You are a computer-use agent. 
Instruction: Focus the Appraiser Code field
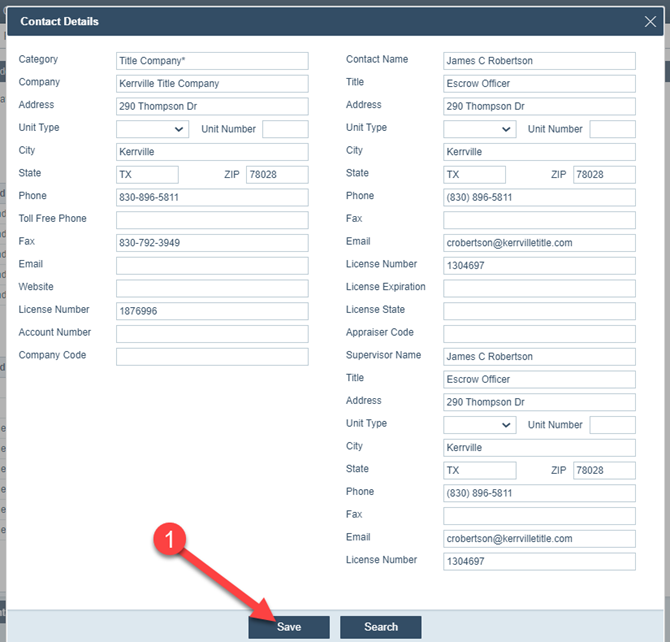tap(539, 334)
